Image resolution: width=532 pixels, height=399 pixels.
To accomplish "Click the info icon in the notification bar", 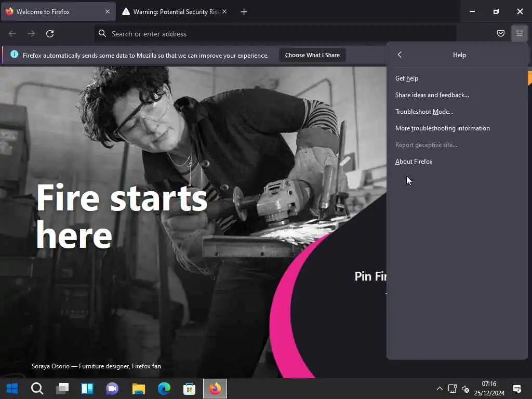I will coord(14,54).
